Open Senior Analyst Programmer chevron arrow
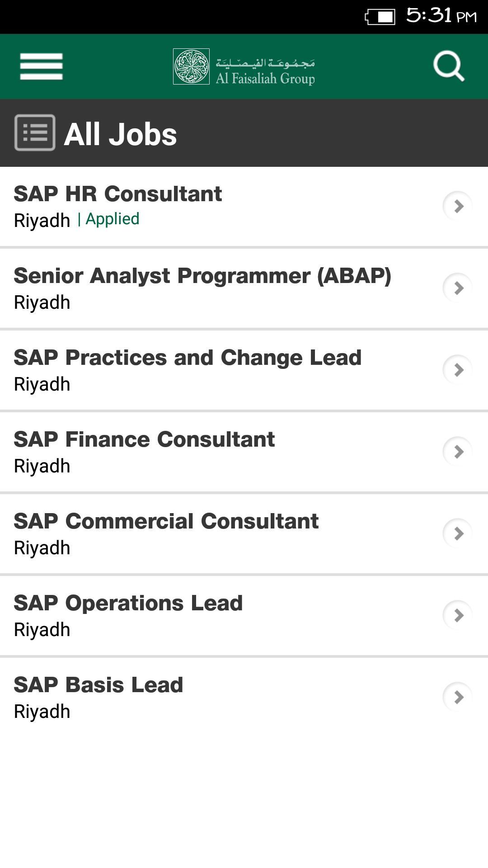488x868 pixels. click(x=458, y=288)
